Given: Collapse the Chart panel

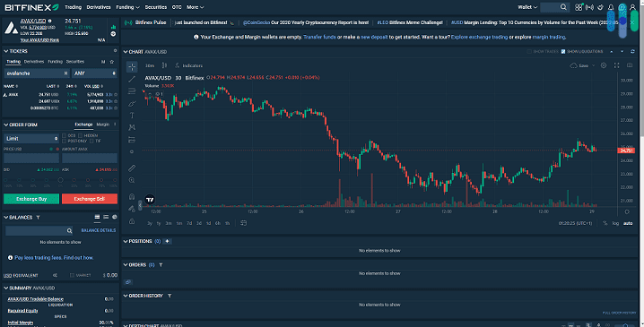Looking at the screenshot, I should (126, 52).
